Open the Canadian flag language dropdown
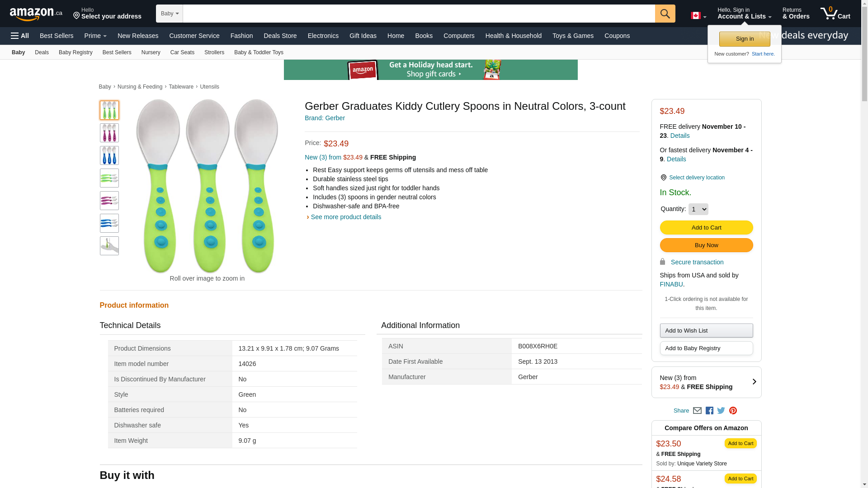868x488 pixels. pyautogui.click(x=698, y=16)
